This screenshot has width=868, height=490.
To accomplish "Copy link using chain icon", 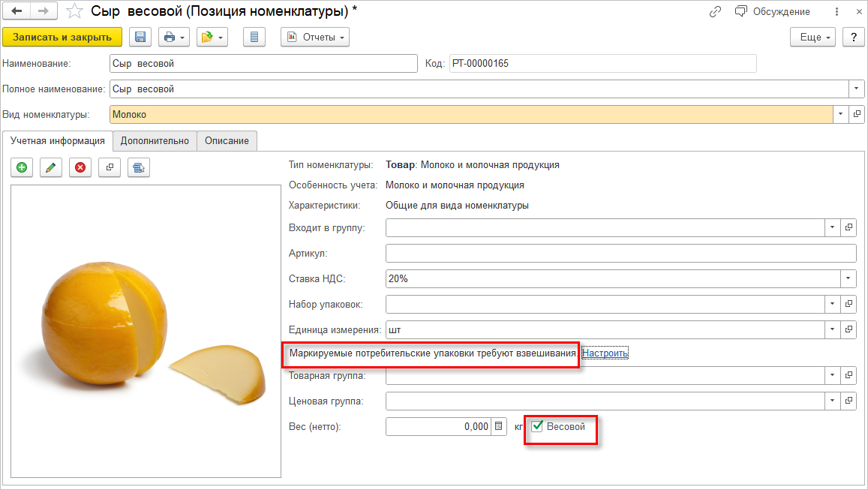I will (715, 11).
